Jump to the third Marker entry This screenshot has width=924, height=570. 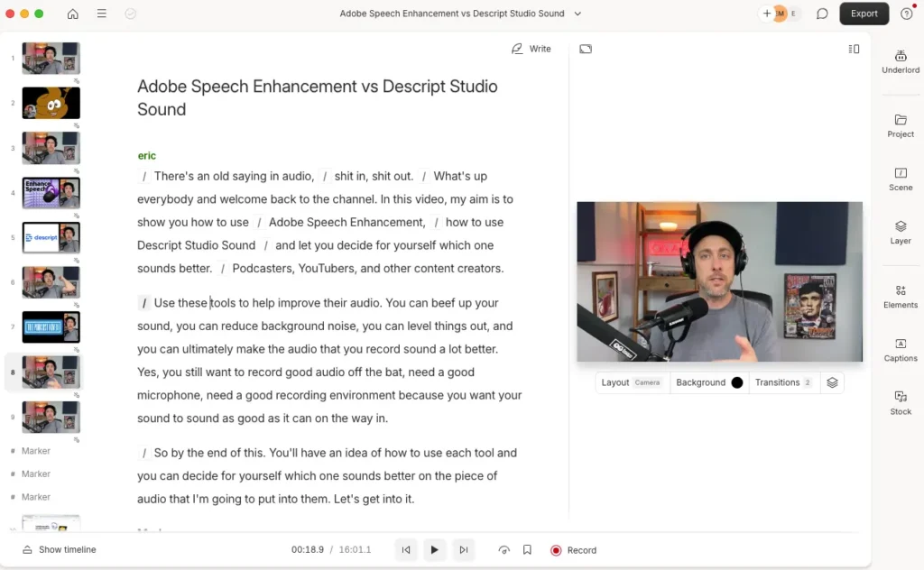coord(36,497)
